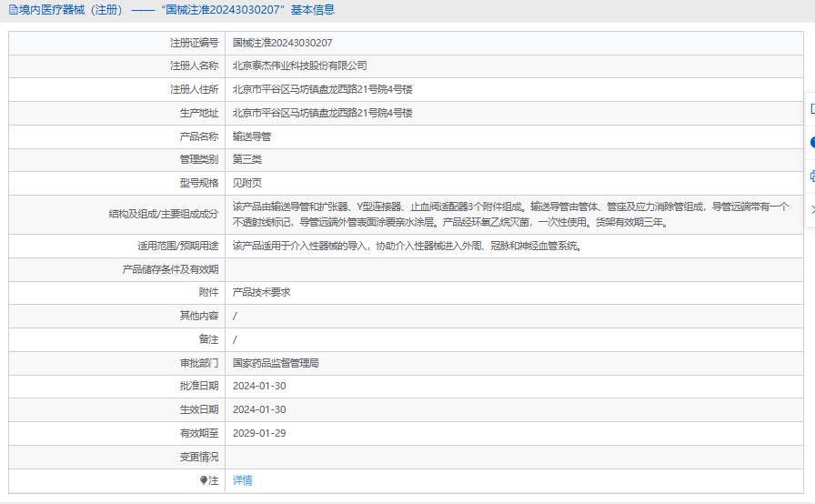Click registrant name 北京泰杰伟业科技股份有限公司

pyautogui.click(x=299, y=66)
